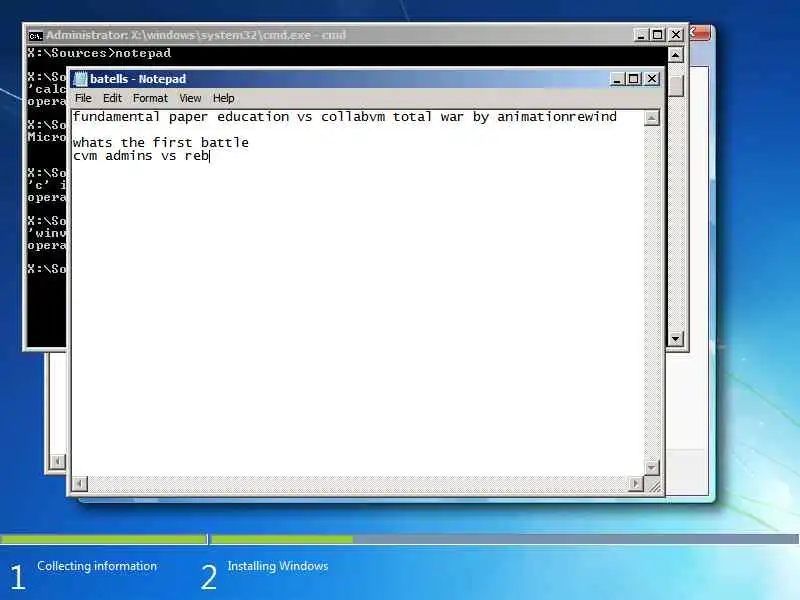Minimize the Administrator cmd window
This screenshot has height=600, width=800.
click(641, 35)
